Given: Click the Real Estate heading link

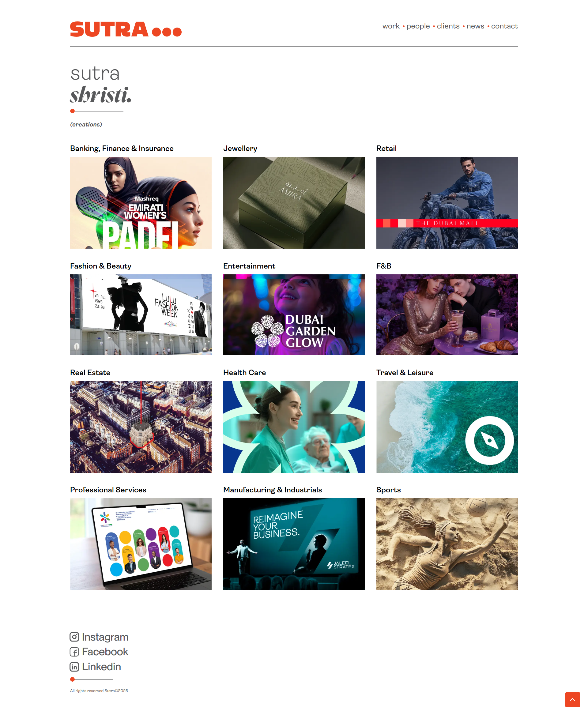Looking at the screenshot, I should [90, 373].
